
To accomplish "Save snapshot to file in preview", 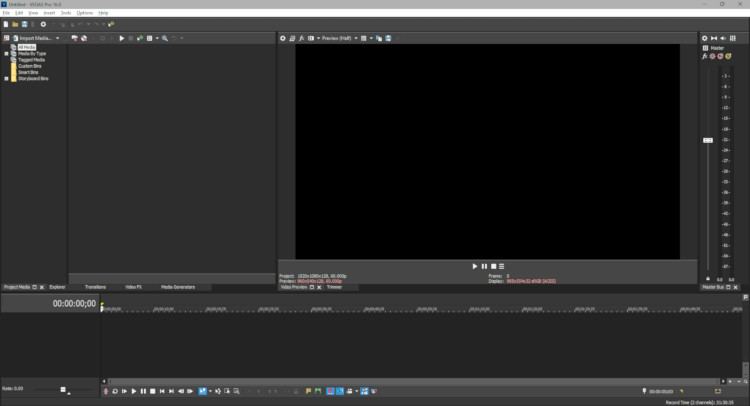I will pos(388,38).
